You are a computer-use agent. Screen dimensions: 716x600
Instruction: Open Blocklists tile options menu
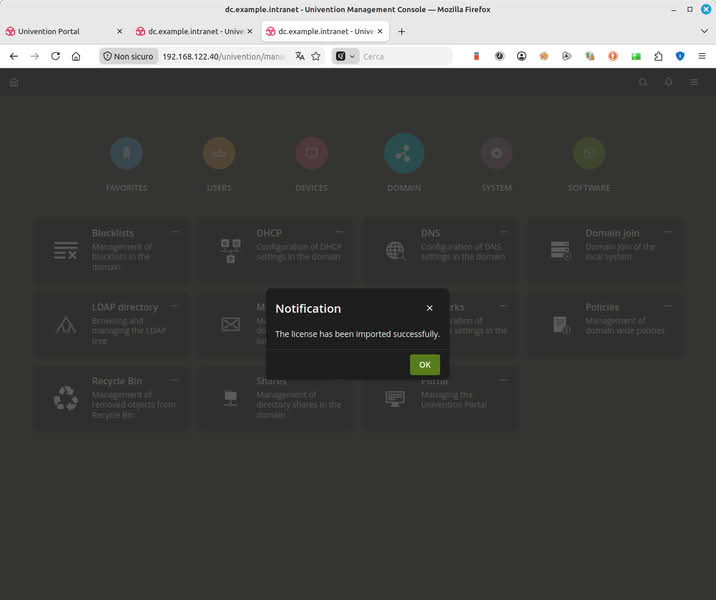coord(174,232)
